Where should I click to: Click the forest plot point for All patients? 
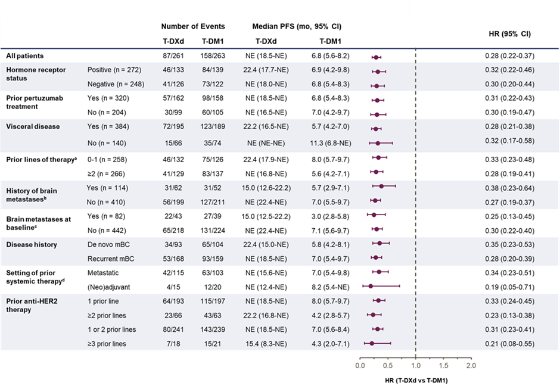click(x=376, y=57)
